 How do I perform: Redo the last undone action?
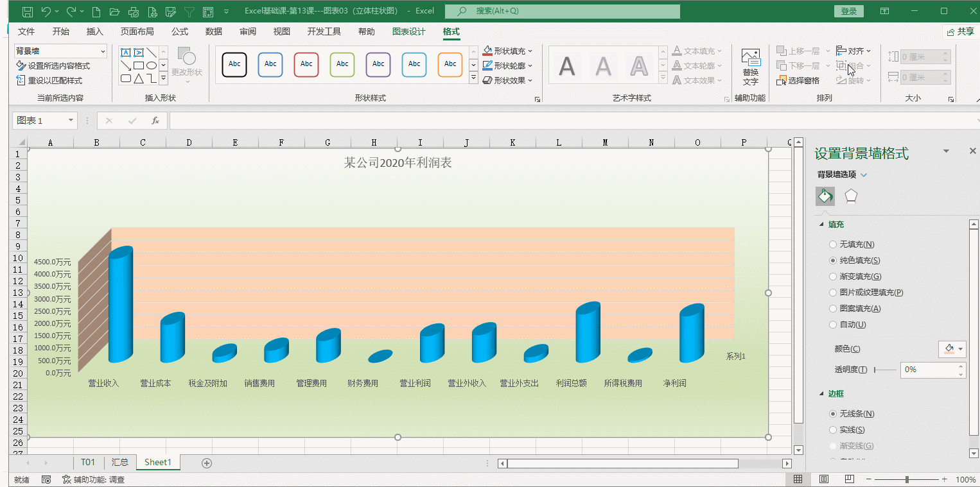pos(71,11)
